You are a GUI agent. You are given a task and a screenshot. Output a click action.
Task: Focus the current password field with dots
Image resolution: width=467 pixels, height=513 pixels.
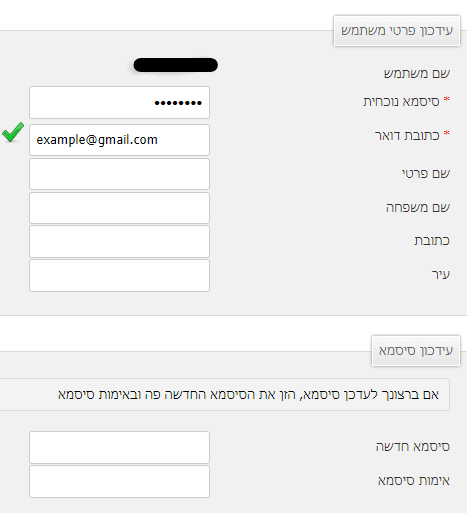tap(119, 102)
